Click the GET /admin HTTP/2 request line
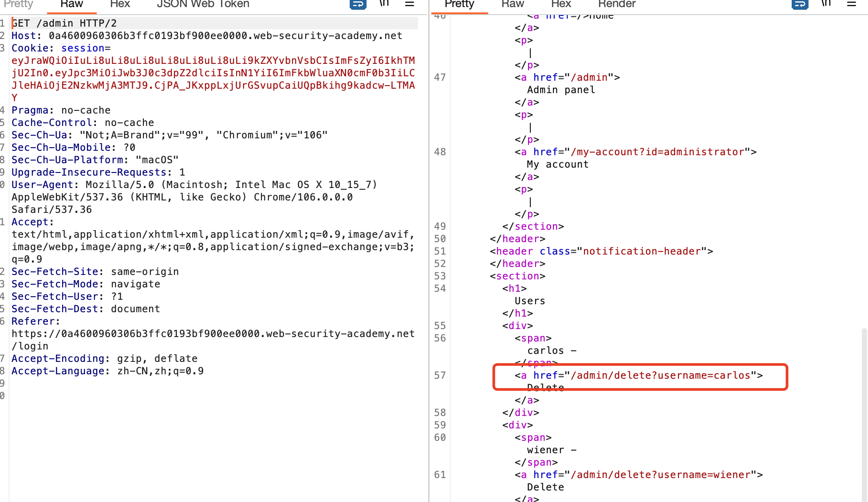The image size is (868, 502). (64, 23)
